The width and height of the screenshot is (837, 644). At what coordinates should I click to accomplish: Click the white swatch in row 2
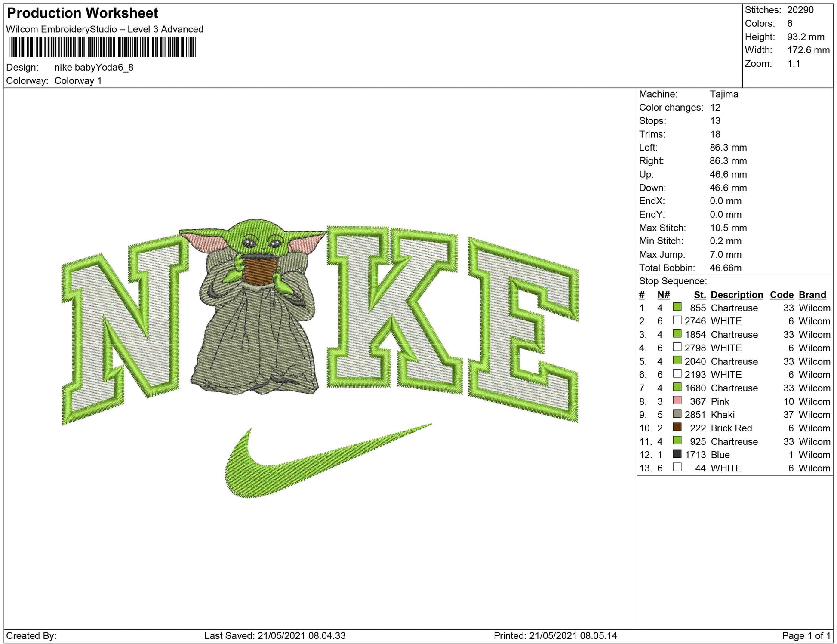677,320
